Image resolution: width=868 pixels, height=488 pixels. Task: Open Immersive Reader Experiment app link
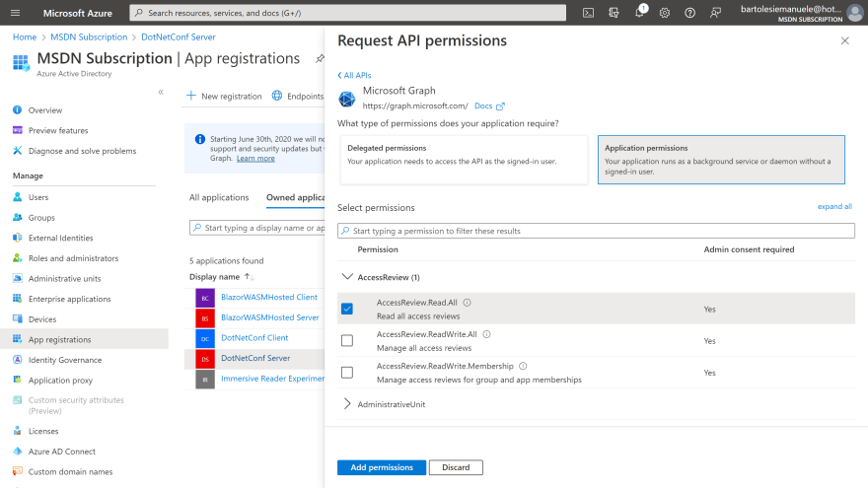point(272,379)
